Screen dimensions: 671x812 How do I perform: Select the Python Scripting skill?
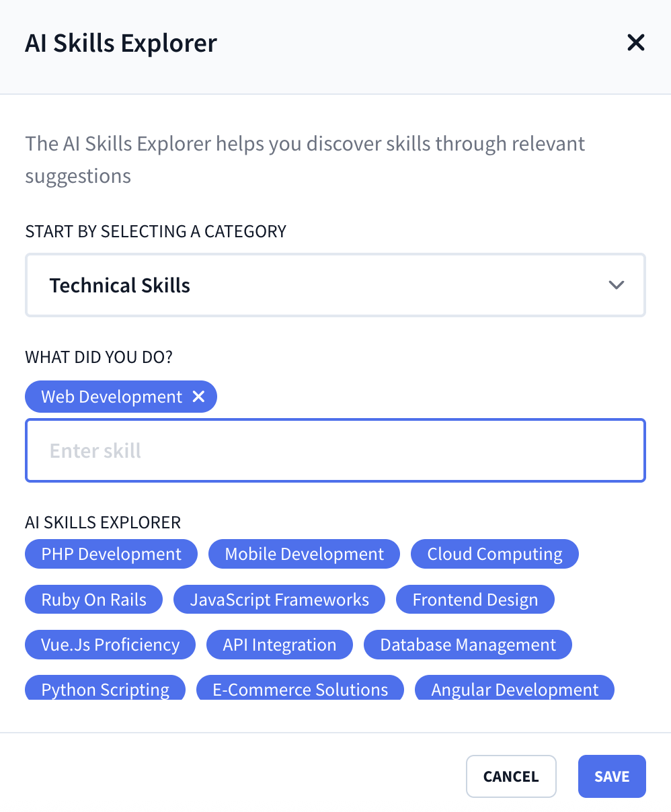tap(105, 689)
